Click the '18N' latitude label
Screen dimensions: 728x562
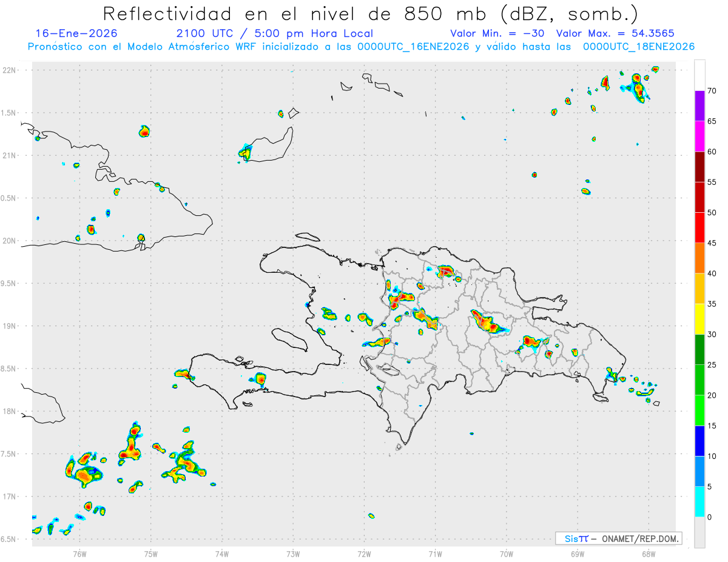click(x=10, y=412)
